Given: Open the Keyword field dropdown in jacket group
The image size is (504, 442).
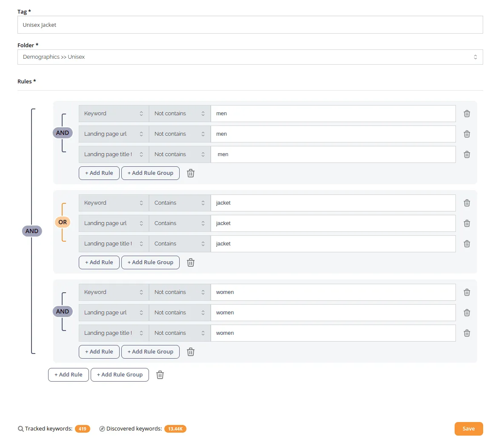Looking at the screenshot, I should (x=114, y=203).
